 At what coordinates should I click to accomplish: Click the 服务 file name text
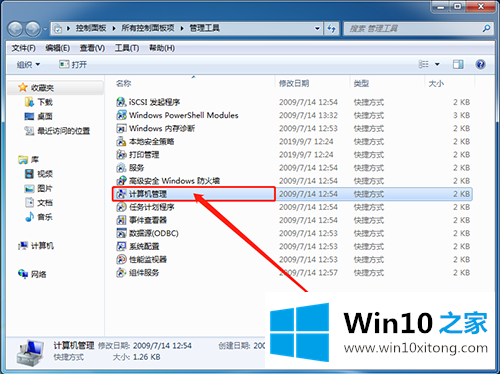136,168
